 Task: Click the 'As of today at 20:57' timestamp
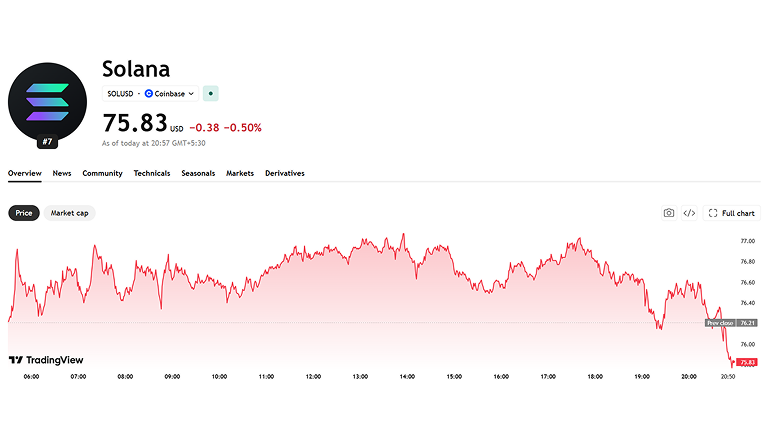pos(153,144)
